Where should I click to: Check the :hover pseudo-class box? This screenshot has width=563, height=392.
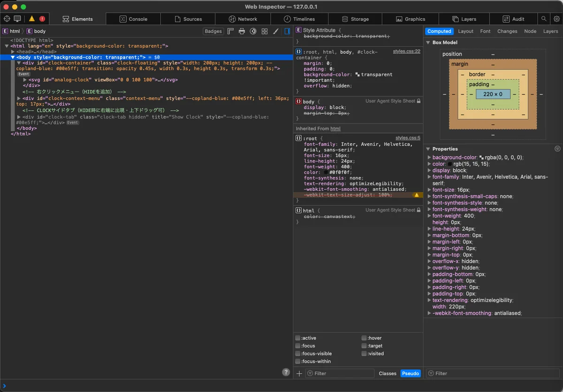364,338
